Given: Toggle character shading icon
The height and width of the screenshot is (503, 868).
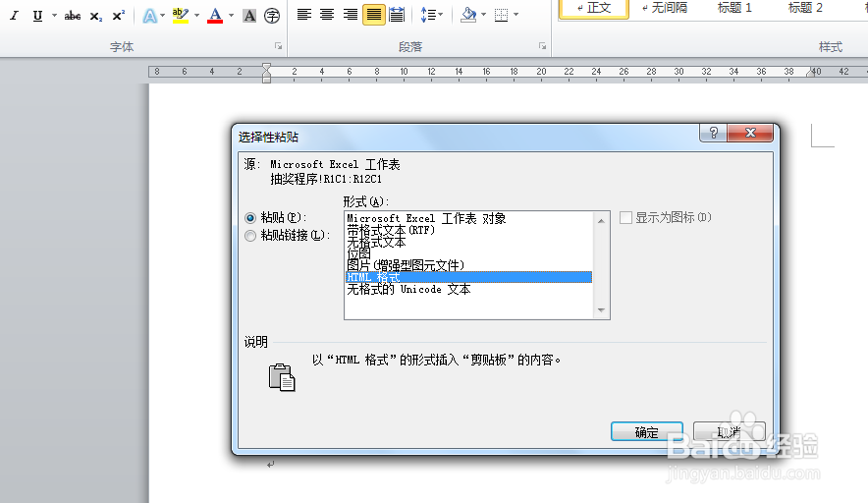Looking at the screenshot, I should (249, 16).
